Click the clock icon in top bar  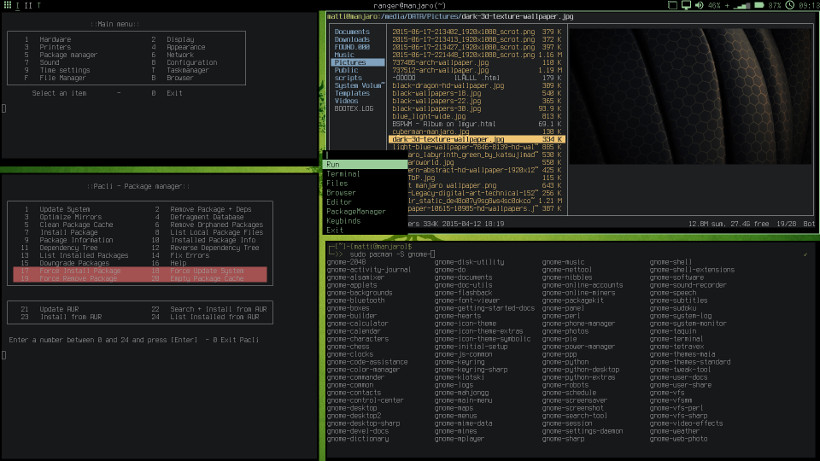point(792,6)
